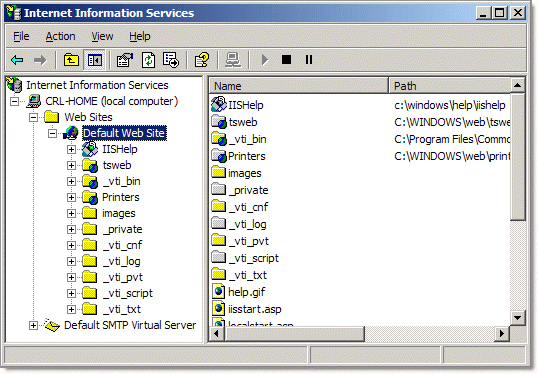Click the images folder icon in list pane

(219, 172)
